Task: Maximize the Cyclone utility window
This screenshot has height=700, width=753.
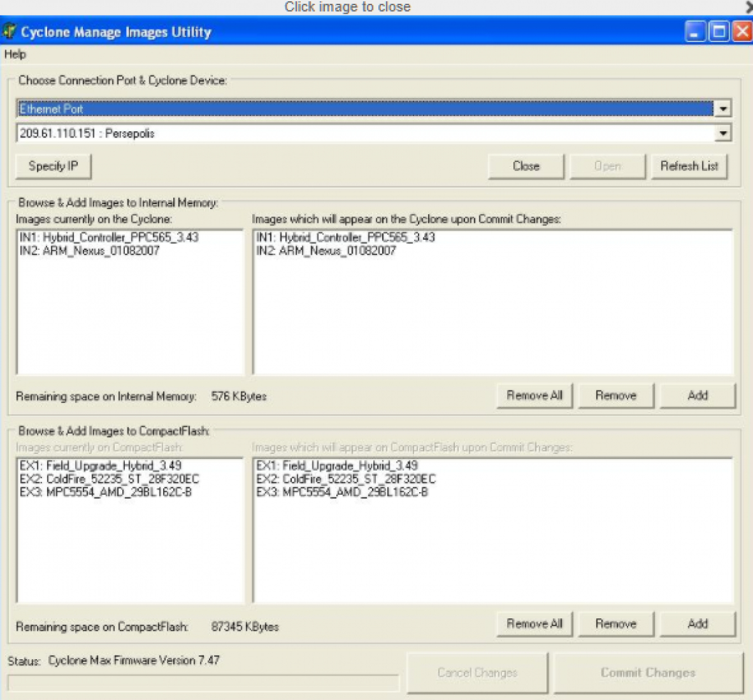Action: (718, 31)
